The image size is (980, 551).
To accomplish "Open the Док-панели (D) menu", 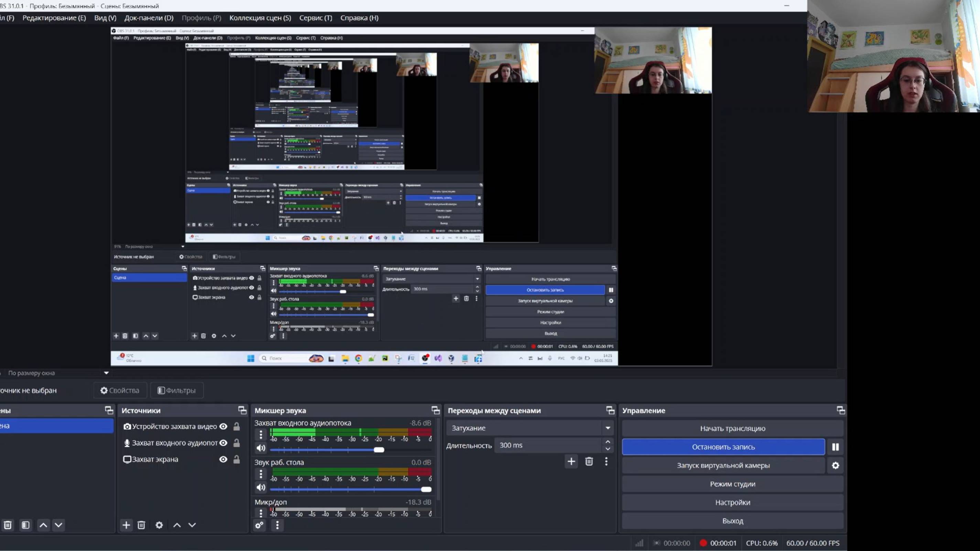I will [x=149, y=18].
